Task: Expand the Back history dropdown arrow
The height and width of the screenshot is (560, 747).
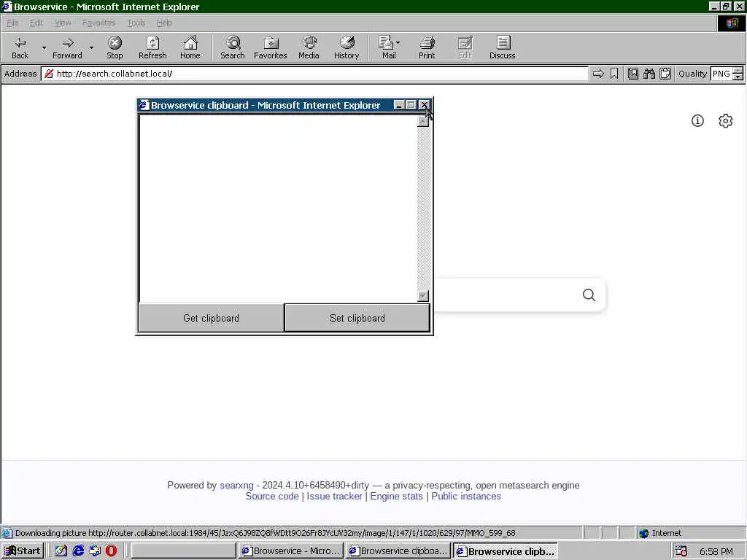Action: (x=44, y=47)
